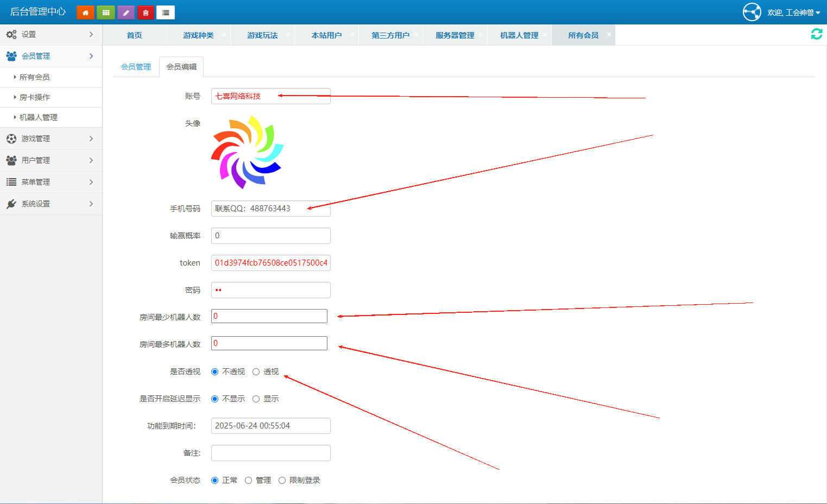Click the white list icon in toolbar
The width and height of the screenshot is (827, 504).
point(166,12)
